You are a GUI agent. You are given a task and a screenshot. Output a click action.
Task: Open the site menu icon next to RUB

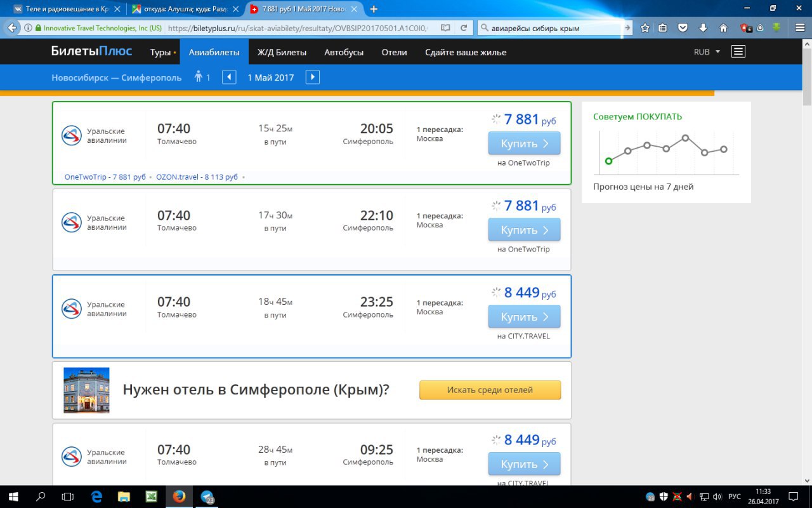pos(738,52)
